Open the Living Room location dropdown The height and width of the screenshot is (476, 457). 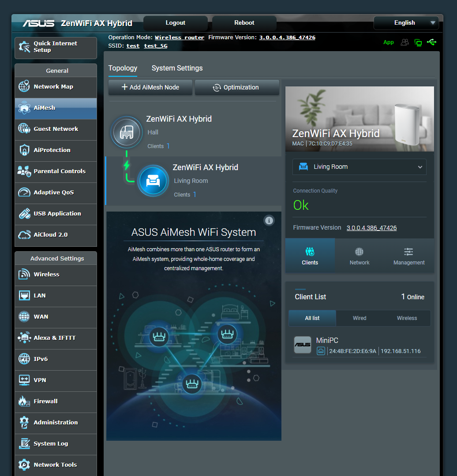pyautogui.click(x=359, y=167)
